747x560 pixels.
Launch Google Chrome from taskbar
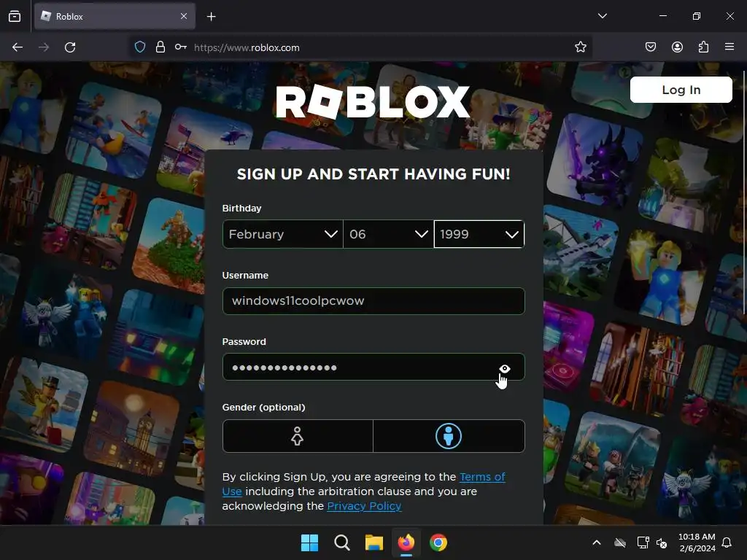pyautogui.click(x=438, y=542)
